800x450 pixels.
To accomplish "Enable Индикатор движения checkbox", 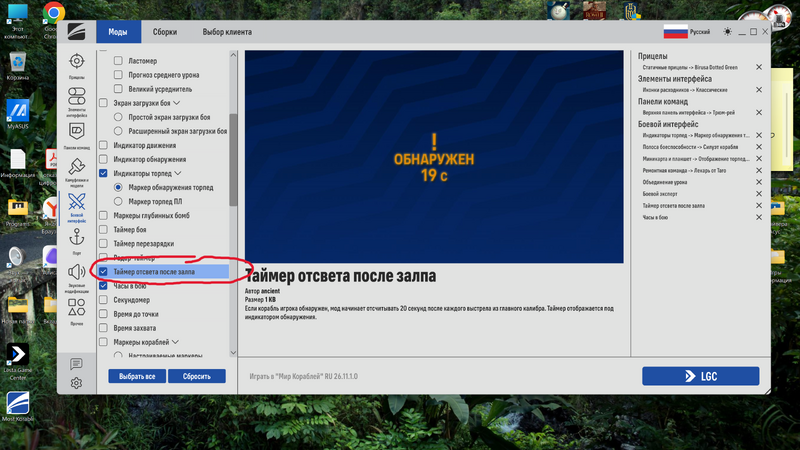I will pos(103,145).
